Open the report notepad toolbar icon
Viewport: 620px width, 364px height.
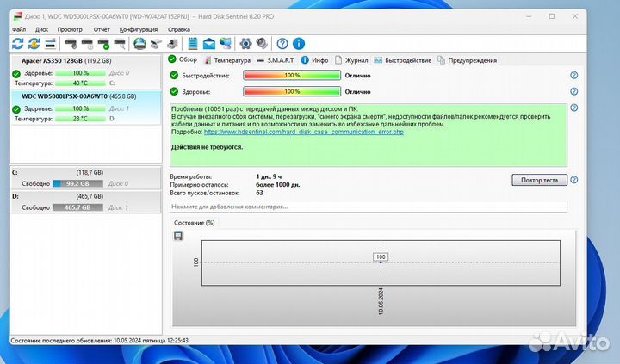(x=193, y=44)
